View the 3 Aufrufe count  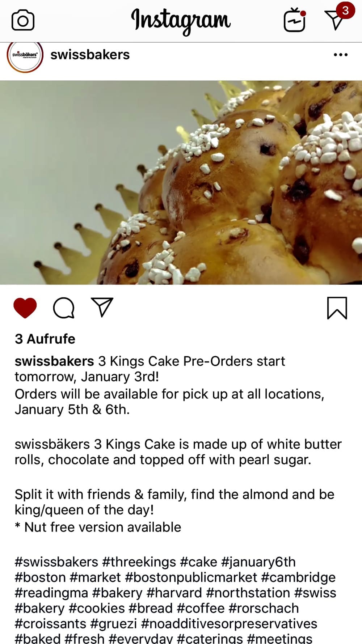[x=45, y=339]
